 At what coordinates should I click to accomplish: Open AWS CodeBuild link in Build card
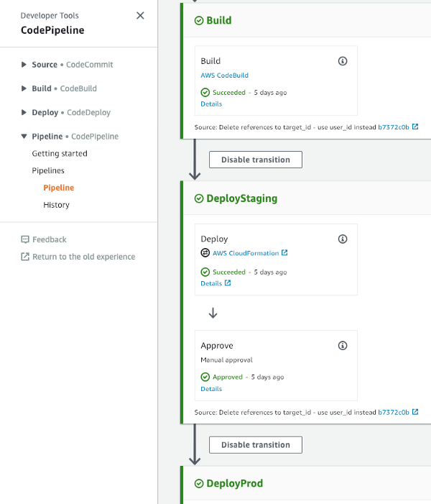[x=225, y=75]
